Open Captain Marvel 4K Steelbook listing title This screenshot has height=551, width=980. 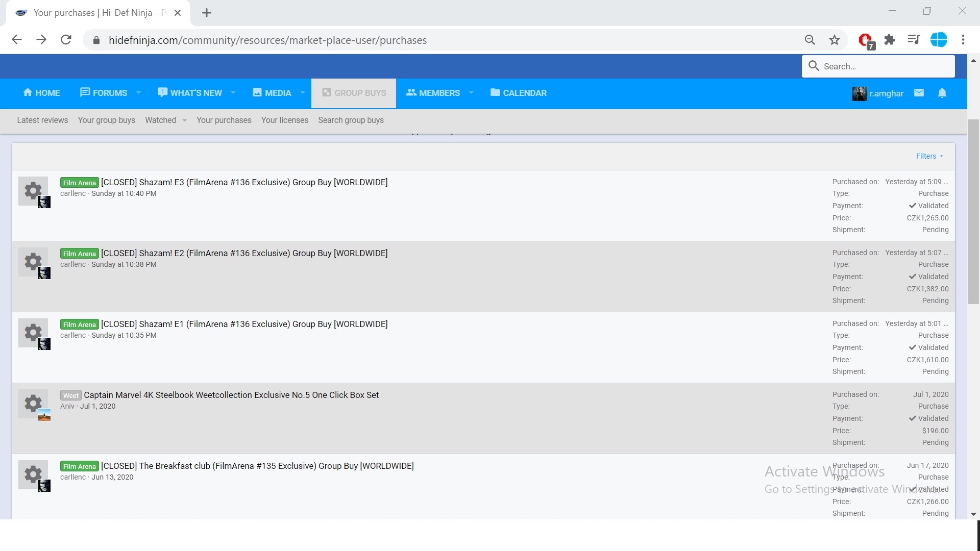click(231, 395)
